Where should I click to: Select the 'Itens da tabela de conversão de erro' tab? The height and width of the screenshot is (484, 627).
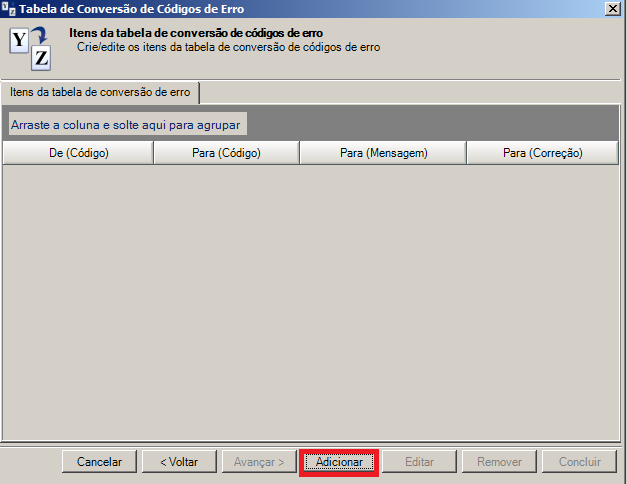point(100,92)
